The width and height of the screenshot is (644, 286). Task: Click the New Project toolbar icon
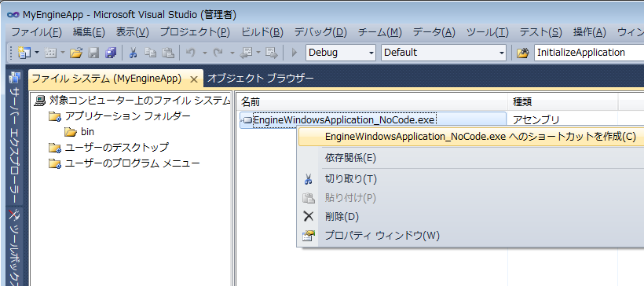(x=24, y=53)
